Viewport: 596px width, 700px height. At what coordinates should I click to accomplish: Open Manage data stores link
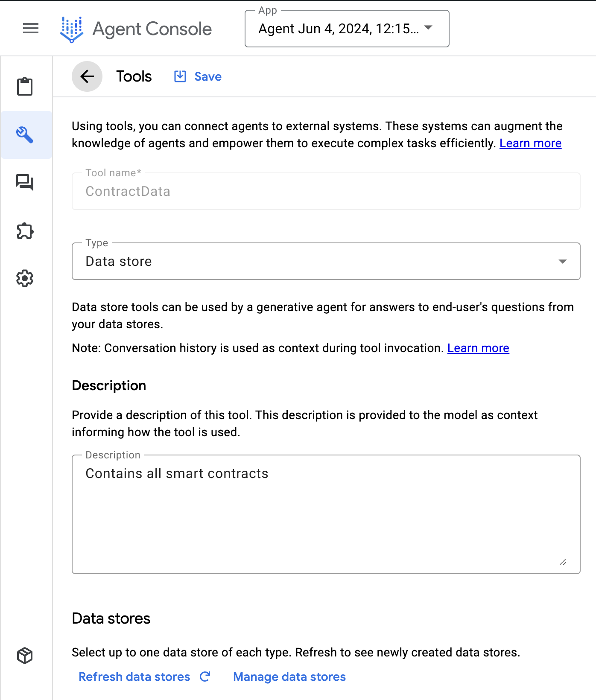(289, 677)
